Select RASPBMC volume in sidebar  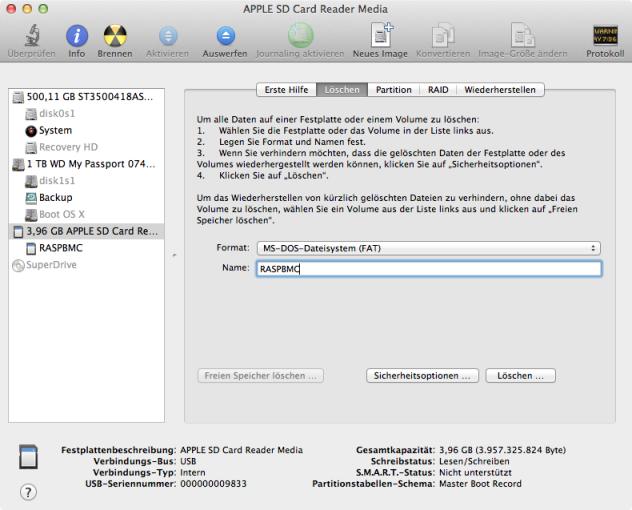tap(86, 248)
